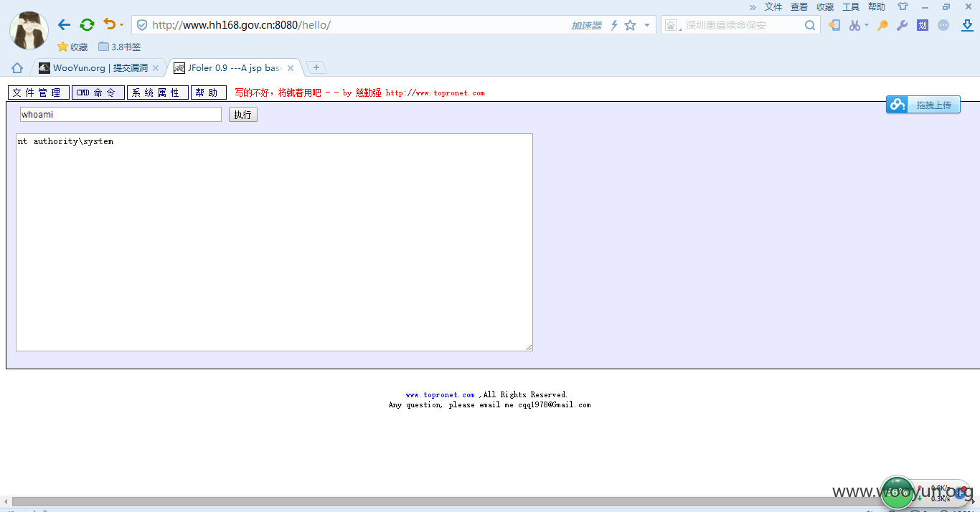Click the www.topronet.com footer link
The width and height of the screenshot is (980, 512).
[440, 395]
